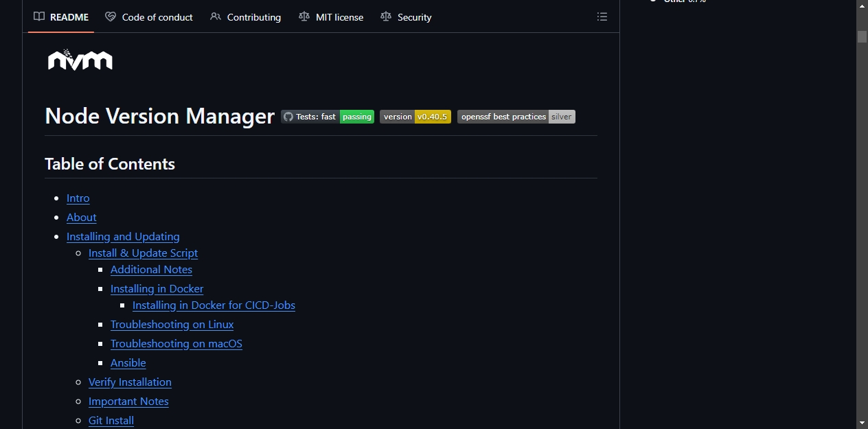Open the Important Notes link
This screenshot has height=429, width=868.
[x=128, y=402]
